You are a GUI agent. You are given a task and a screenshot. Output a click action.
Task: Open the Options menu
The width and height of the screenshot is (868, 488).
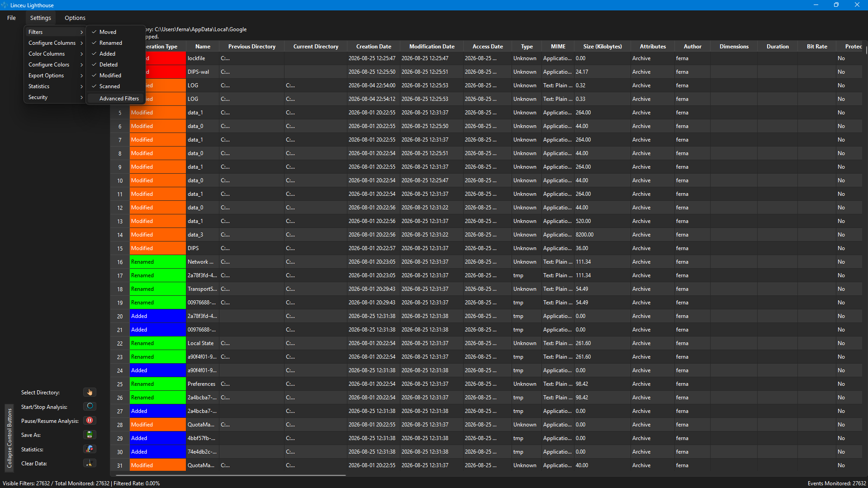pyautogui.click(x=75, y=18)
